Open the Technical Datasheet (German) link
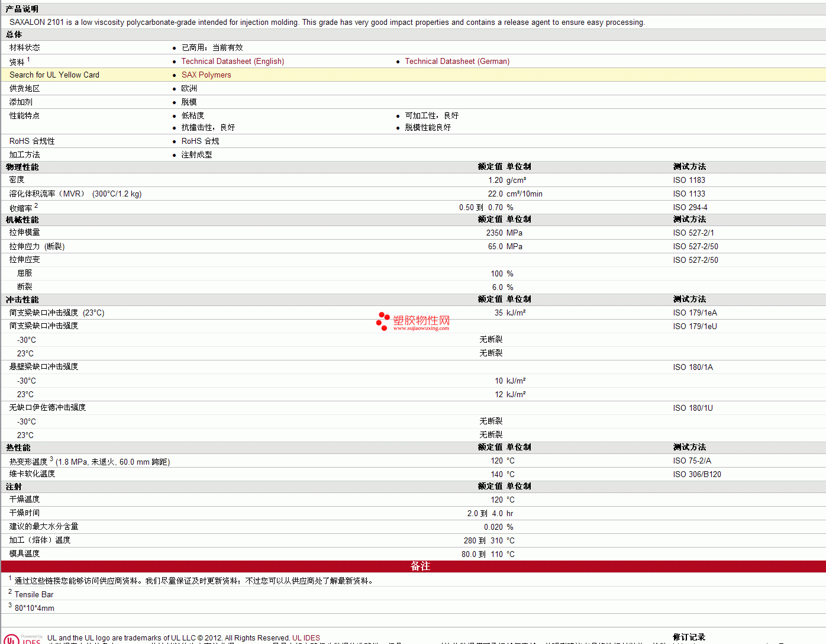Viewport: 826px width, 644px height. [x=457, y=61]
